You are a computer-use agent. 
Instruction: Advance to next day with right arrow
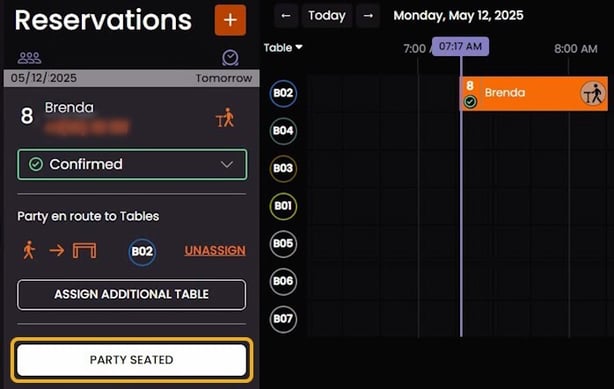tap(368, 16)
